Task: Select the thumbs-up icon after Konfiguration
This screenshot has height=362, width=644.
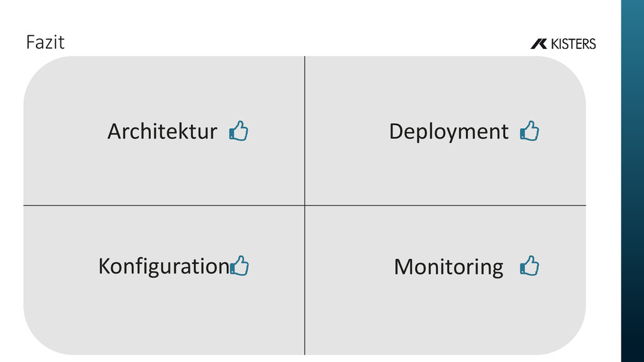Action: pos(240,266)
